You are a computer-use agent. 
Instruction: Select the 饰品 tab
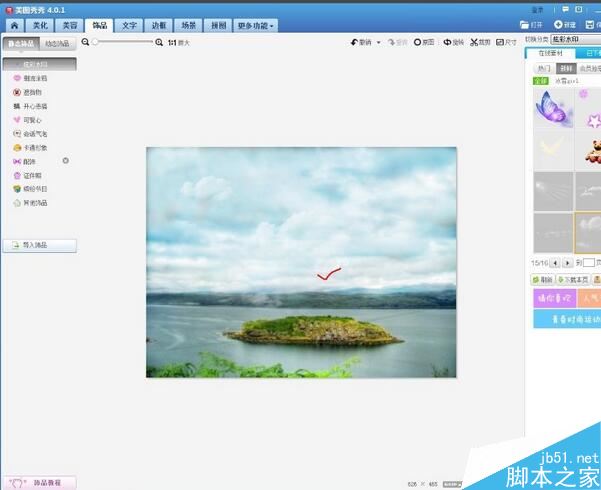99,26
